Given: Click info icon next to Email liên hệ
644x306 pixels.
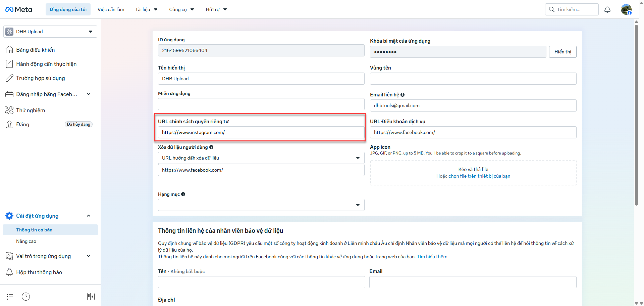Looking at the screenshot, I should [x=402, y=95].
